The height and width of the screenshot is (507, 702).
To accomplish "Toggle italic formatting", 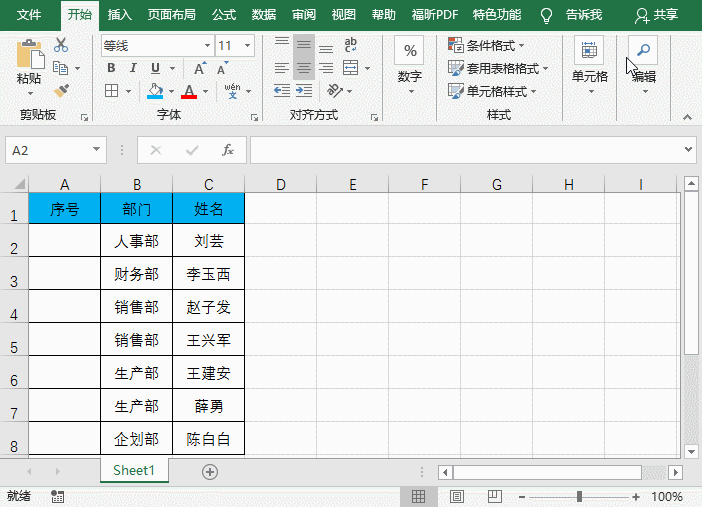I will coord(131,68).
